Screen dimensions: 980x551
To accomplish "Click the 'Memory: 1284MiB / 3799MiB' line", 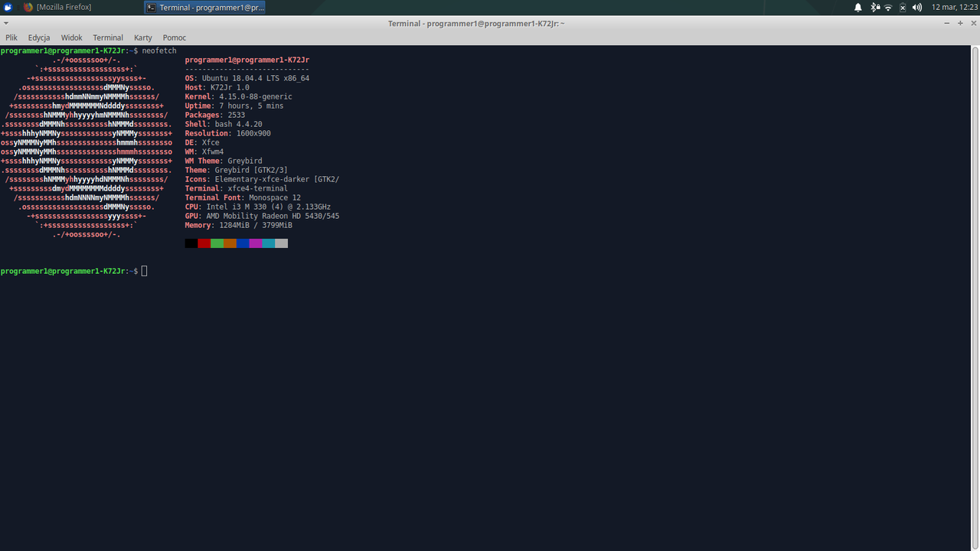I will coord(239,225).
